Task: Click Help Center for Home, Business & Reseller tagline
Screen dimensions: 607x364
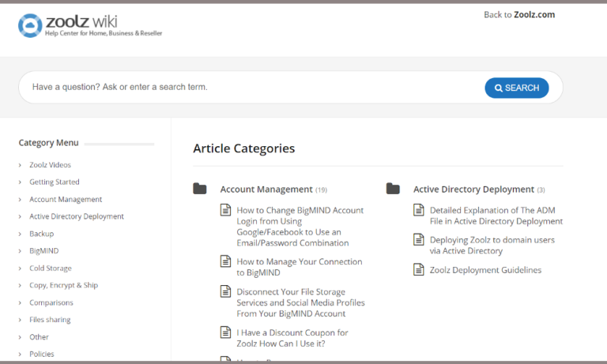Action: [104, 33]
